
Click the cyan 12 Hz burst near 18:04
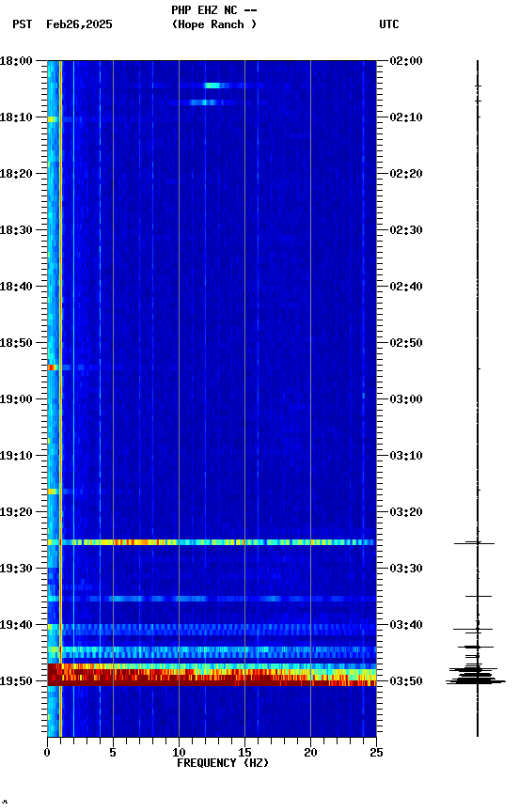coord(212,86)
